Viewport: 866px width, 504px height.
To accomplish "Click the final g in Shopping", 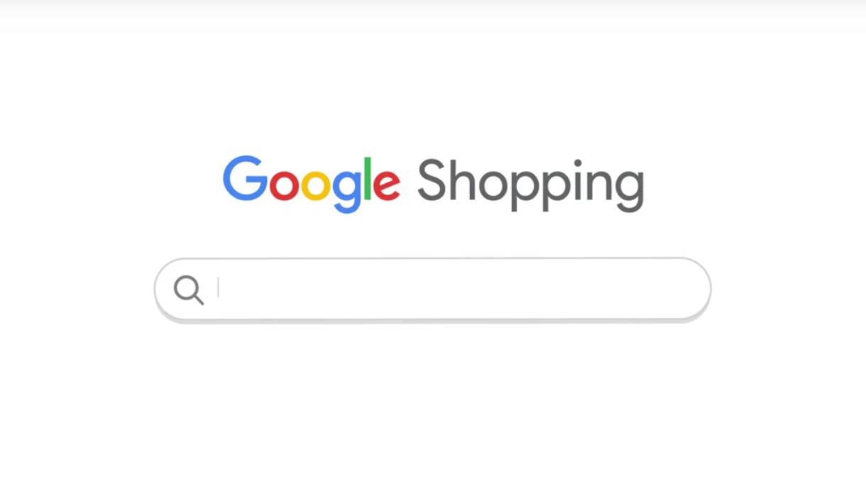I will point(629,192).
